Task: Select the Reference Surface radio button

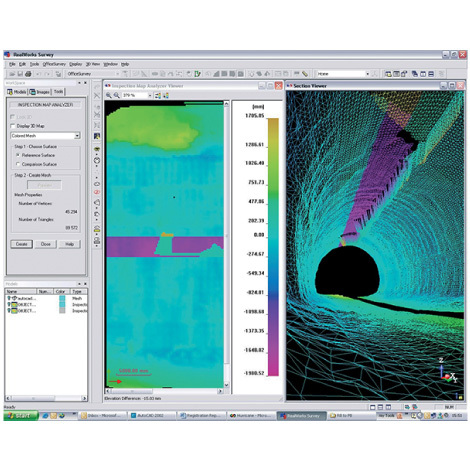Action: tap(18, 155)
